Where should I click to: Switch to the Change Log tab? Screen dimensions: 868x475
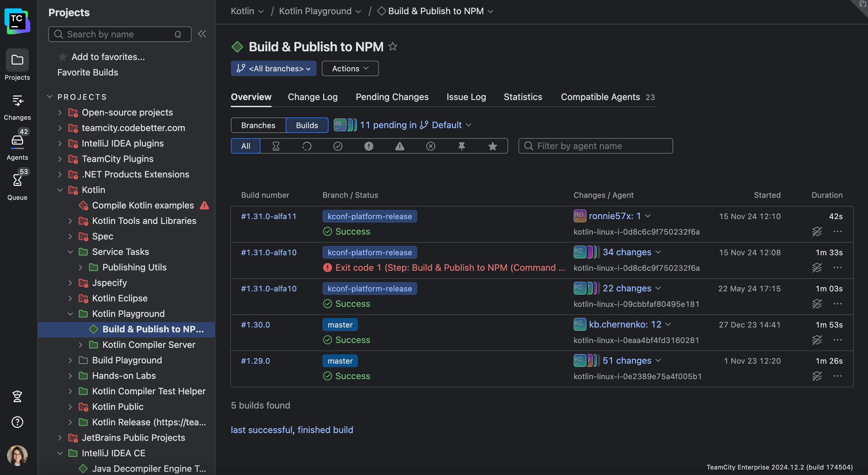pyautogui.click(x=312, y=97)
